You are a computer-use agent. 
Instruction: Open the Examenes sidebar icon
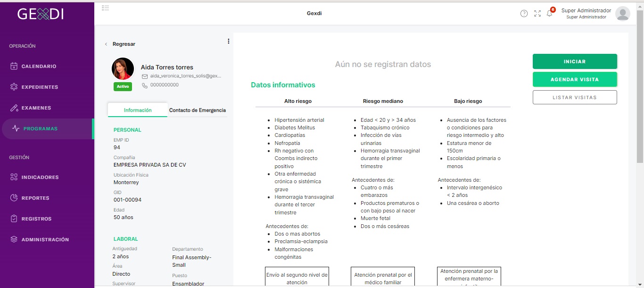14,108
